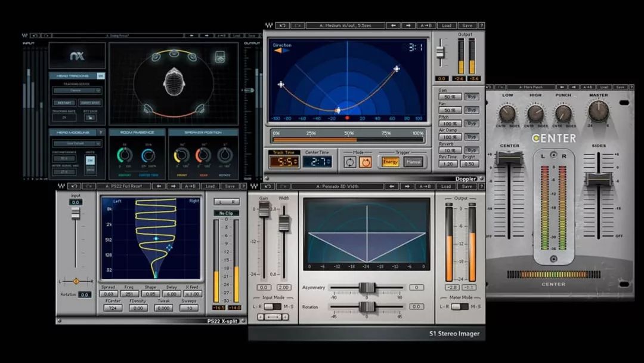Open the Save menu in S1 Stereo Imager
The width and height of the screenshot is (644, 363).
pos(466,186)
